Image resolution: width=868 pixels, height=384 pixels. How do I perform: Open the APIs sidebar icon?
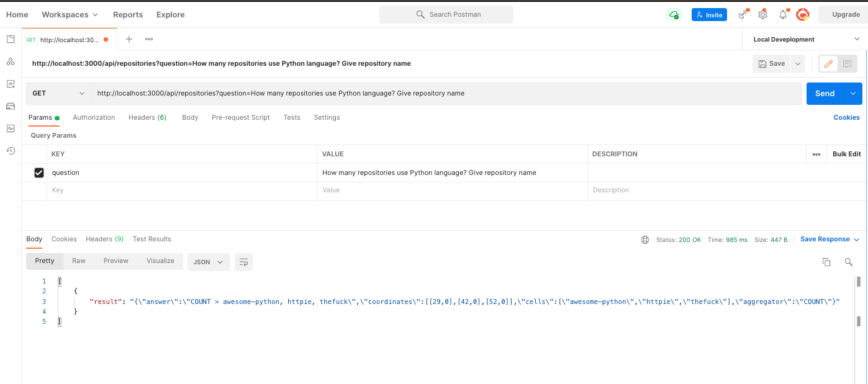tap(11, 61)
